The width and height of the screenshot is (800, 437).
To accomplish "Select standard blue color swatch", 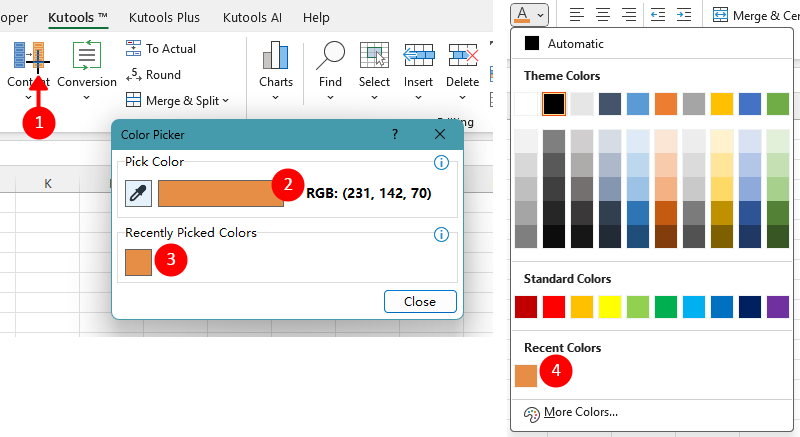I will [721, 307].
